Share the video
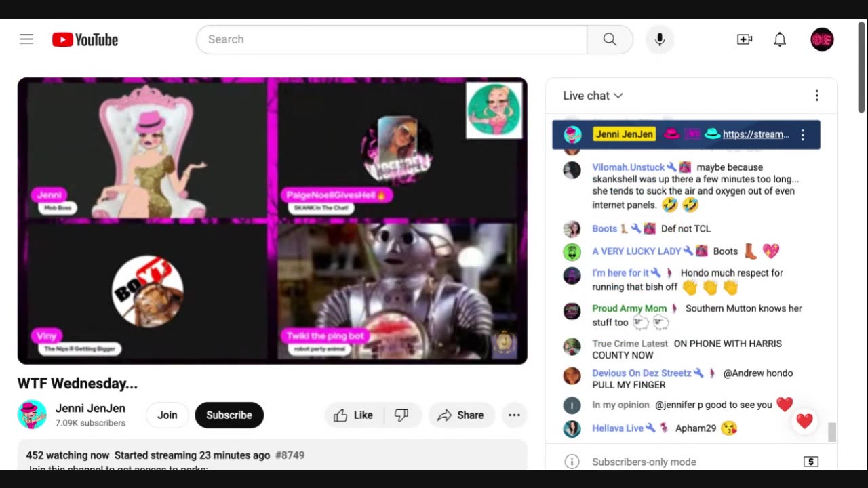 point(460,415)
